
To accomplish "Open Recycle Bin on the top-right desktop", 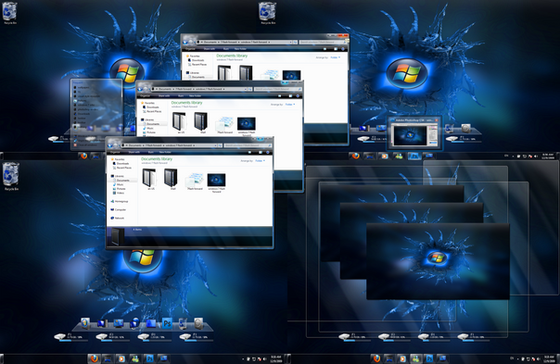I will coord(268,13).
